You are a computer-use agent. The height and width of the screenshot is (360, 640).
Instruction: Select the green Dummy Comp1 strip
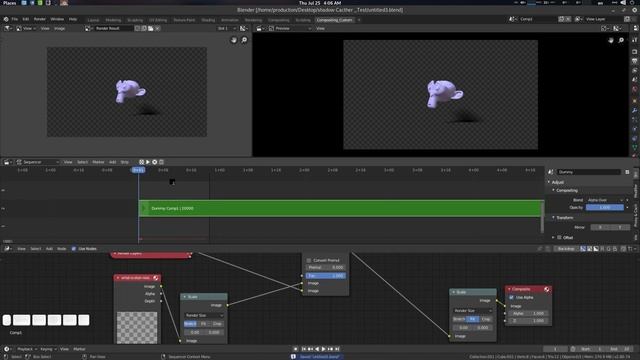[x=341, y=208]
